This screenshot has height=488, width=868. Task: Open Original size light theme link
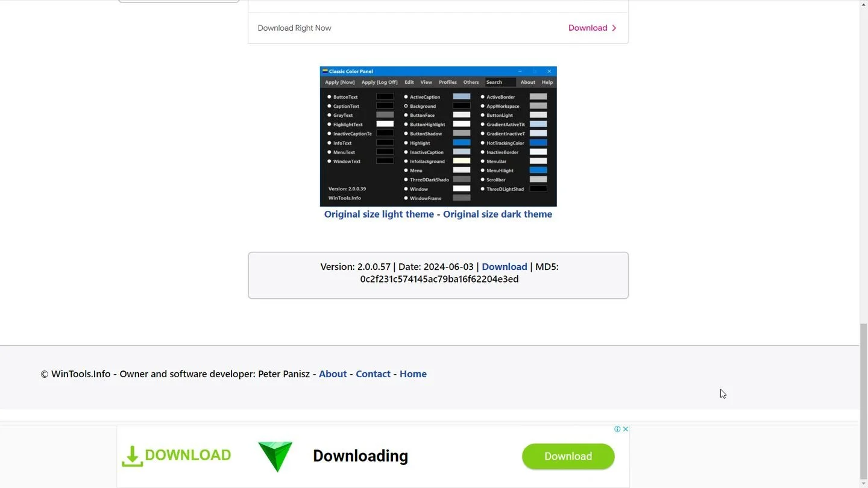click(x=379, y=214)
